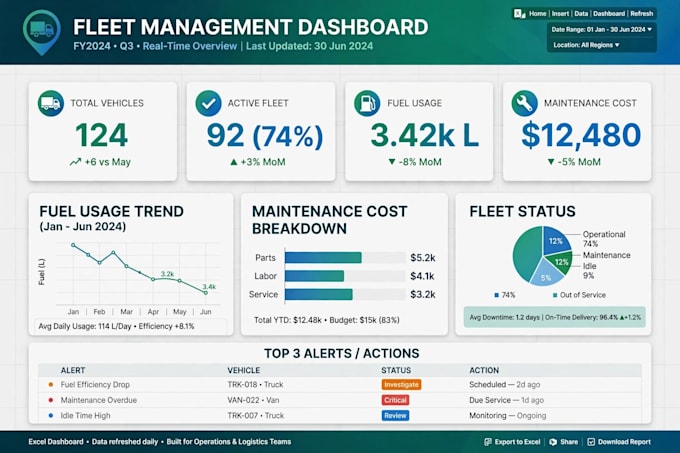Expand the Location All Regions dropdown

(586, 45)
